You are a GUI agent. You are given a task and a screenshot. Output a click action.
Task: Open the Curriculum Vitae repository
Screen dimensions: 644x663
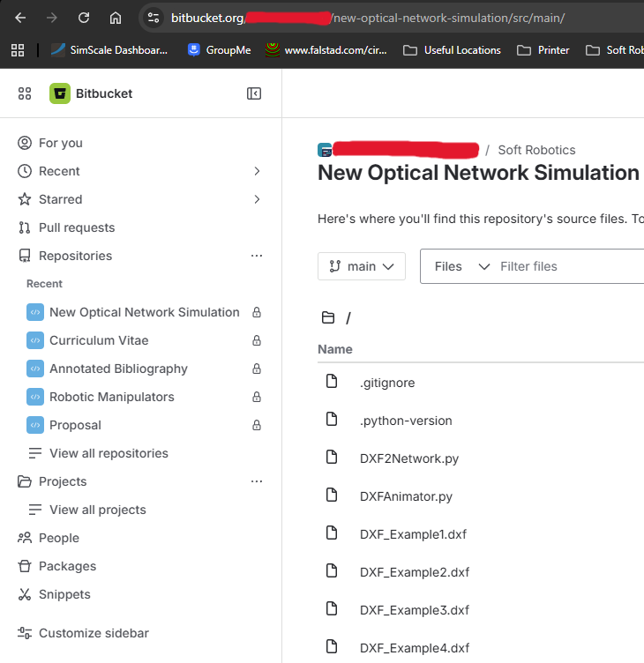(99, 340)
